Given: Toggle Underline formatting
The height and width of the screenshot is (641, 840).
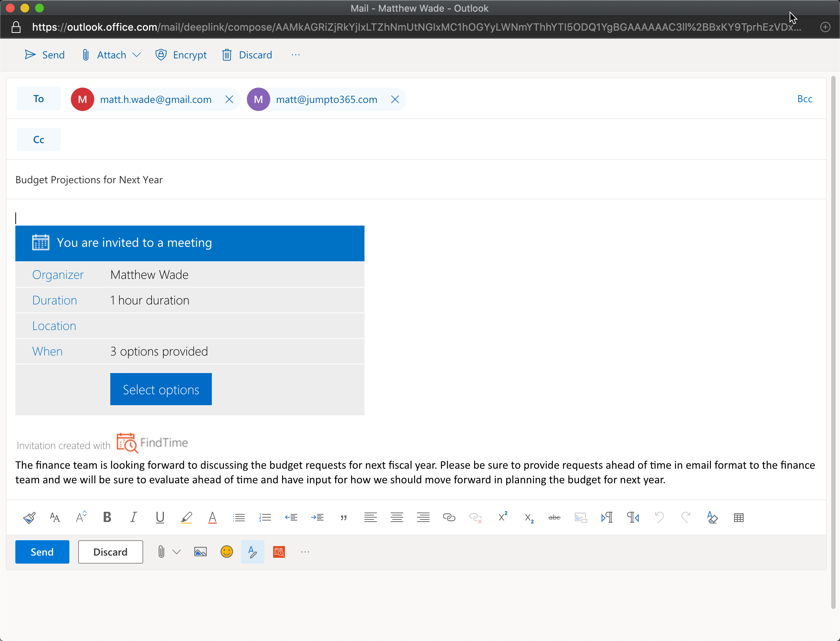Looking at the screenshot, I should pyautogui.click(x=160, y=517).
